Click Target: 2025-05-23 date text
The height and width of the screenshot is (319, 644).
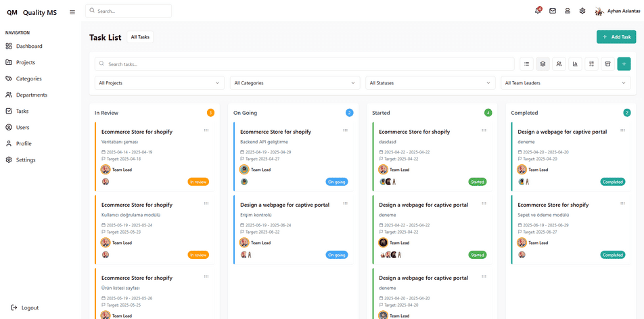(x=124, y=232)
